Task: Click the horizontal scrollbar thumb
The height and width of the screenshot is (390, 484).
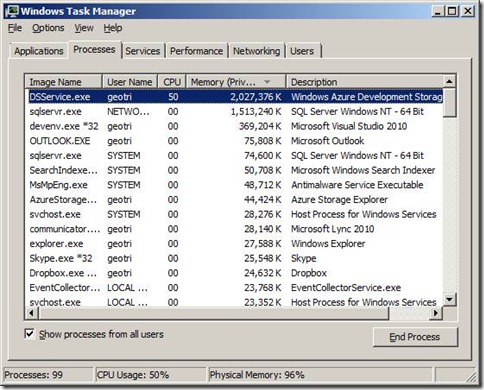Action: 213,313
